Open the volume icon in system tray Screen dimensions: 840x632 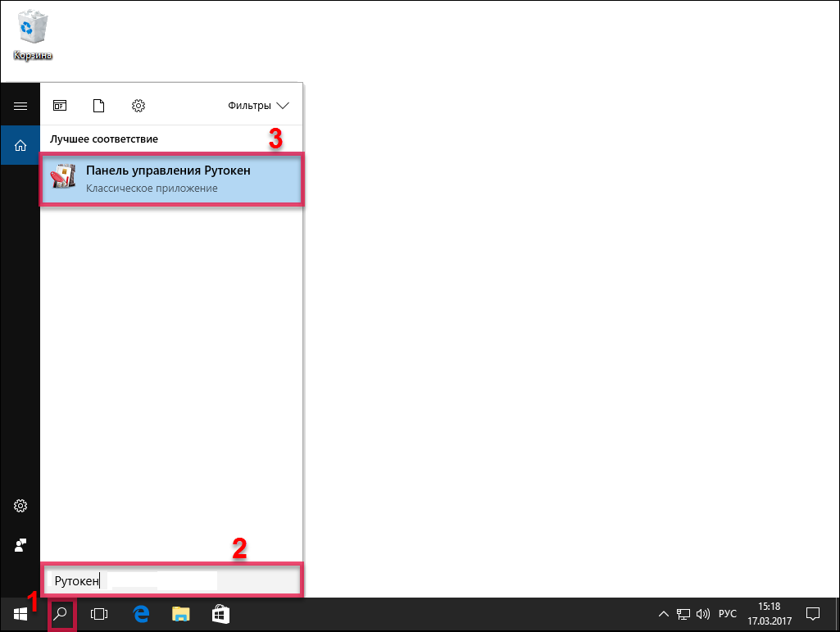tap(703, 614)
